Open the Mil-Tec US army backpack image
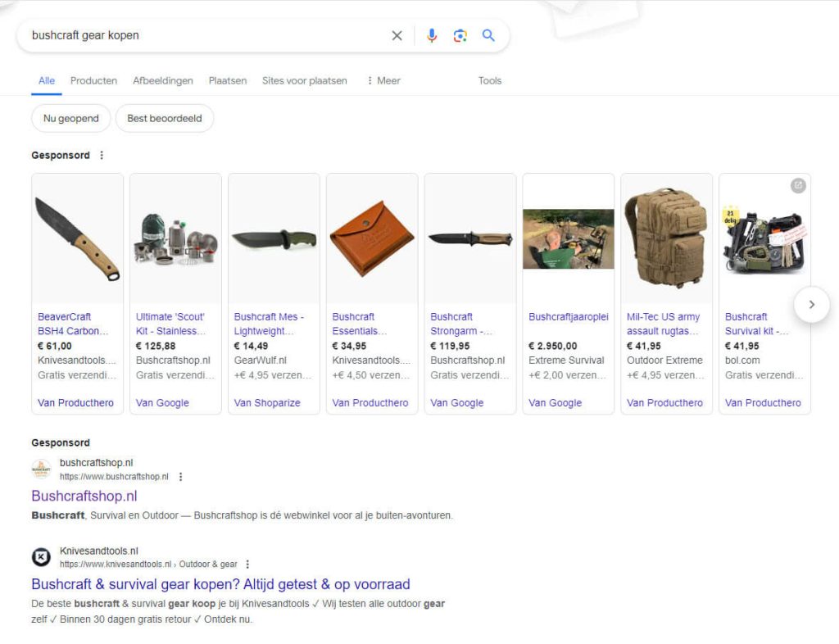 click(x=667, y=238)
